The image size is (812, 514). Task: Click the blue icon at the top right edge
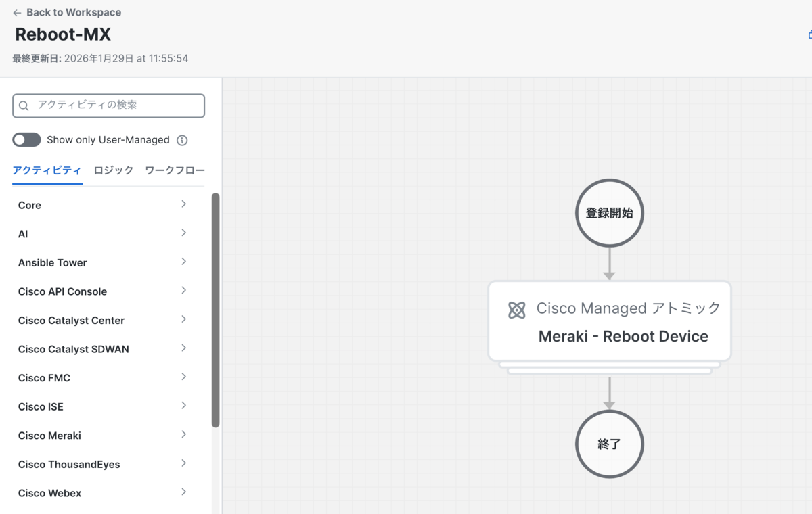(x=809, y=34)
